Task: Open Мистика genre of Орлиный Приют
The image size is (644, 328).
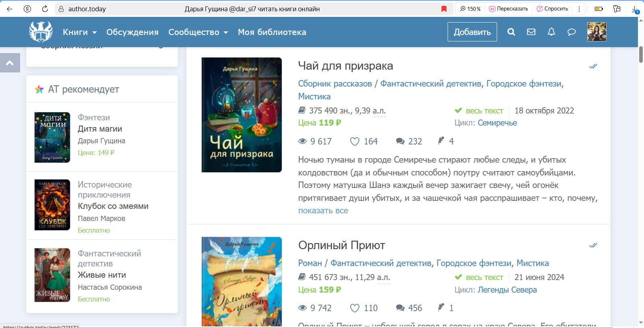Action: click(x=533, y=263)
